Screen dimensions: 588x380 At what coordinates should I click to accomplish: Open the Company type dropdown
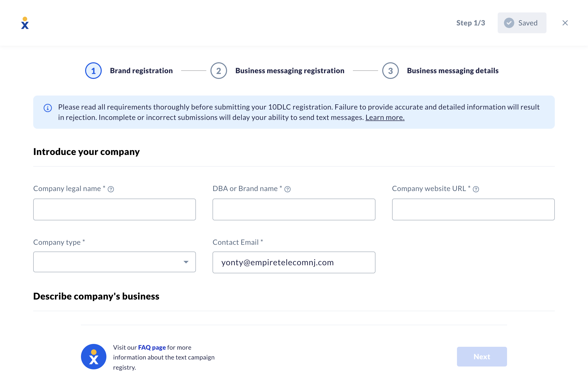114,262
